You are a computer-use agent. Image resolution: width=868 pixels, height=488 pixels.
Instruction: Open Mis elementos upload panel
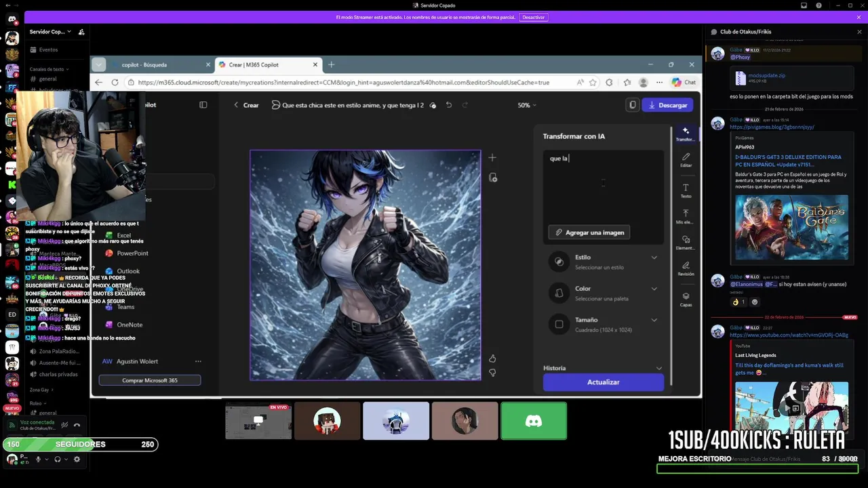tap(686, 217)
